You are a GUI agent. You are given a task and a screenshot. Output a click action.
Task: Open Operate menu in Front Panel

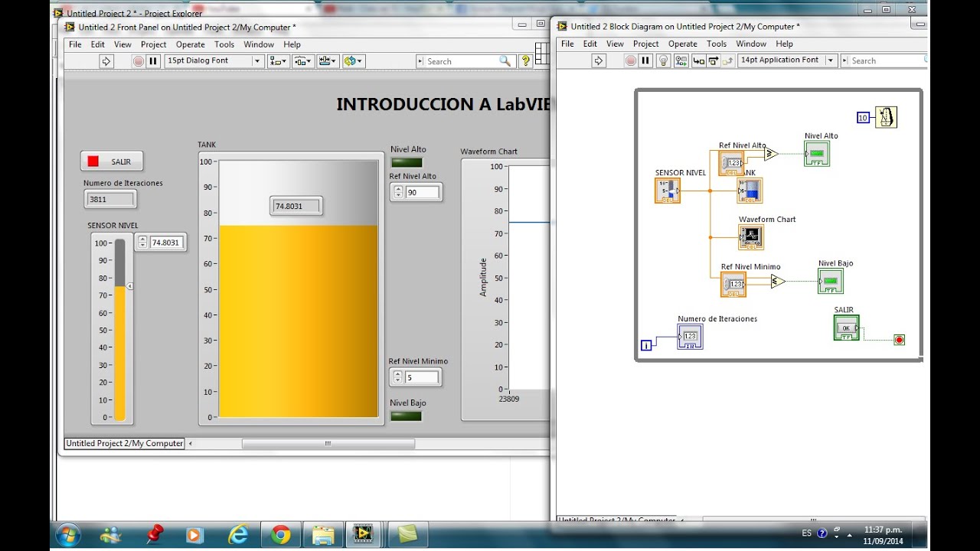tap(191, 44)
